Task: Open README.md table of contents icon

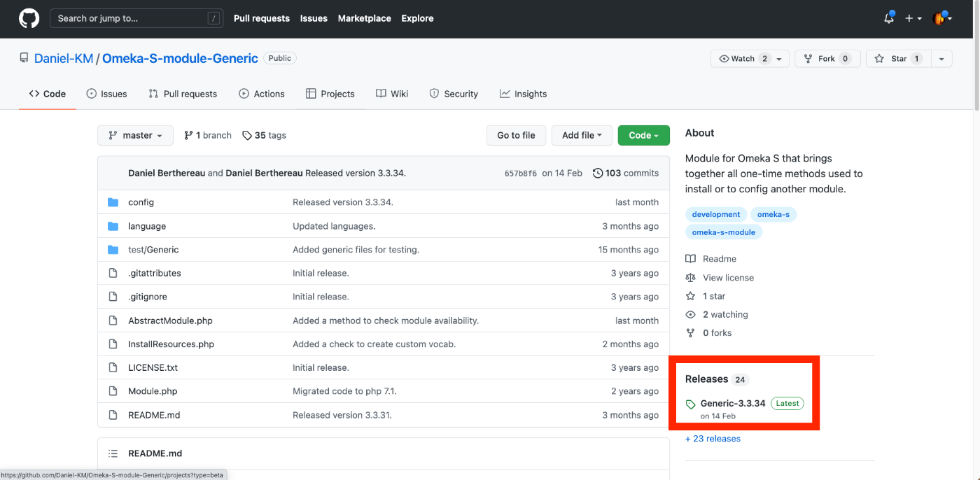Action: point(113,453)
